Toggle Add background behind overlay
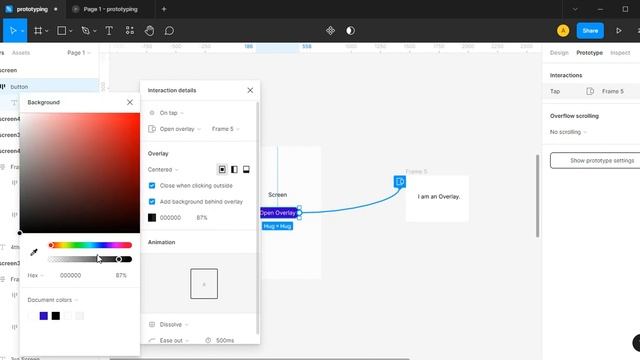Viewport: 640px width, 360px height. pos(152,202)
